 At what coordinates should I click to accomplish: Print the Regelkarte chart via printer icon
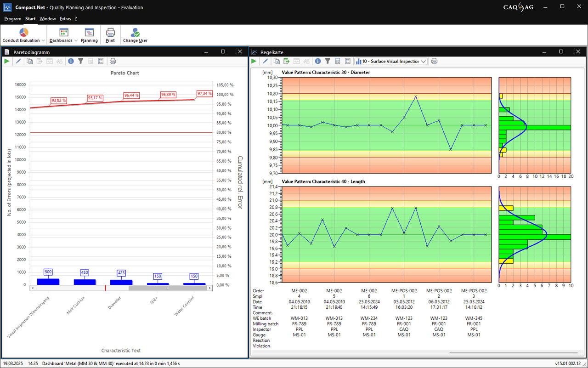pyautogui.click(x=434, y=61)
